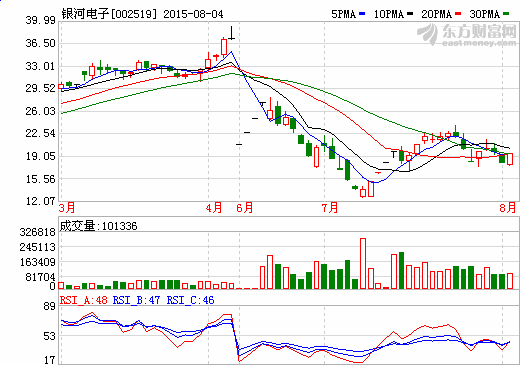Click the 33.01 price axis label

pyautogui.click(x=40, y=66)
